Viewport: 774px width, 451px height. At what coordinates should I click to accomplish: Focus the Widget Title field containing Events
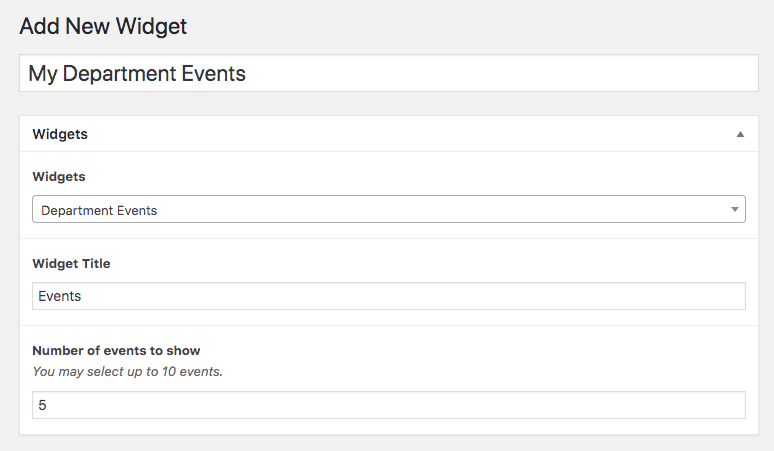click(388, 296)
